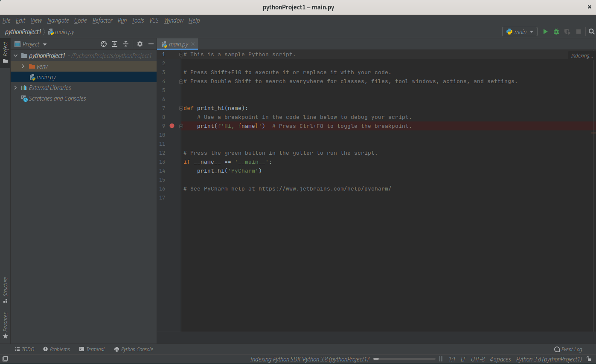The width and height of the screenshot is (596, 364).
Task: Open the File menu
Action: [6, 20]
